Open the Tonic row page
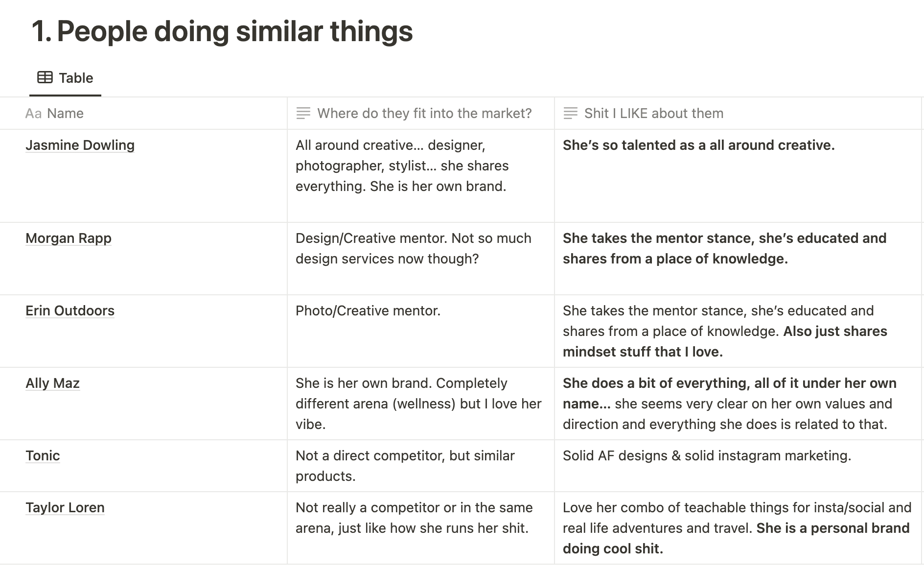Screen dimensions: 924x572 tap(43, 455)
